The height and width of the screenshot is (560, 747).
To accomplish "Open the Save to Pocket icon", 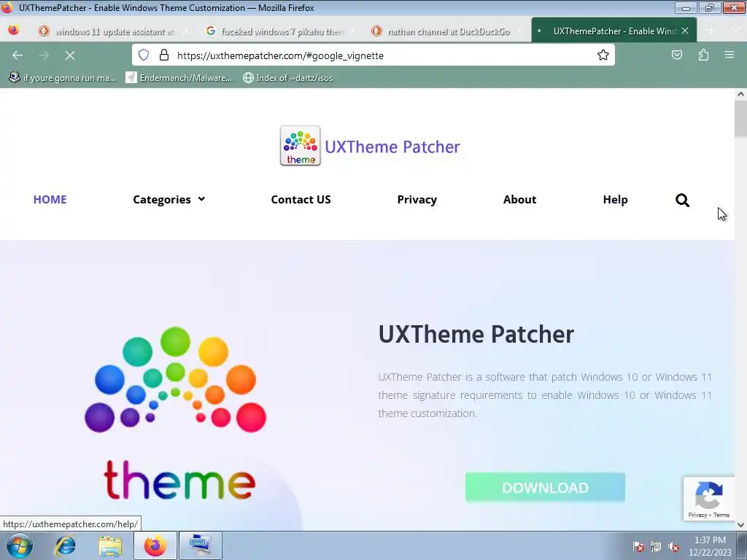I will click(676, 55).
